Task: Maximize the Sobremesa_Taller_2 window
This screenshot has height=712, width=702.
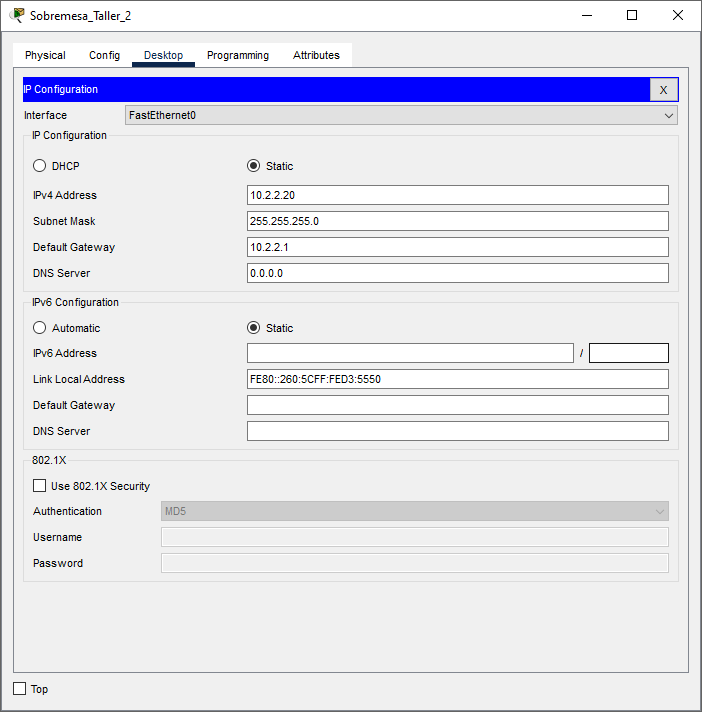Action: 632,15
